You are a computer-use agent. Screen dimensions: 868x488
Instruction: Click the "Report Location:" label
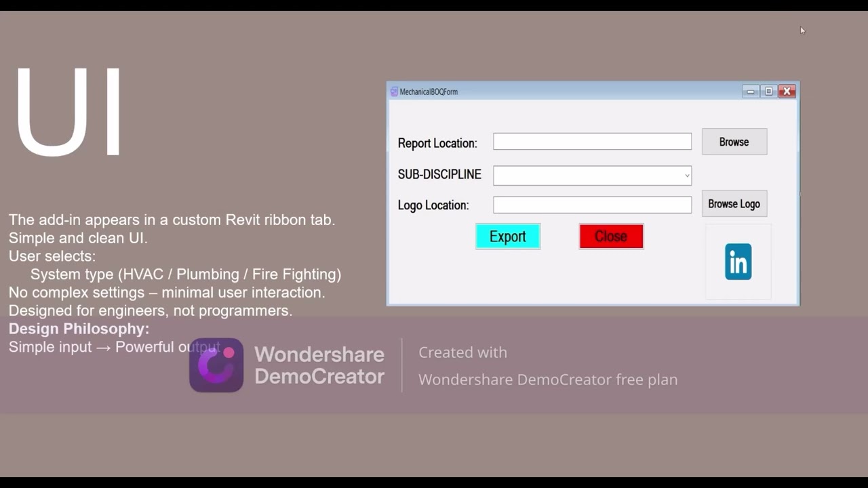[437, 143]
